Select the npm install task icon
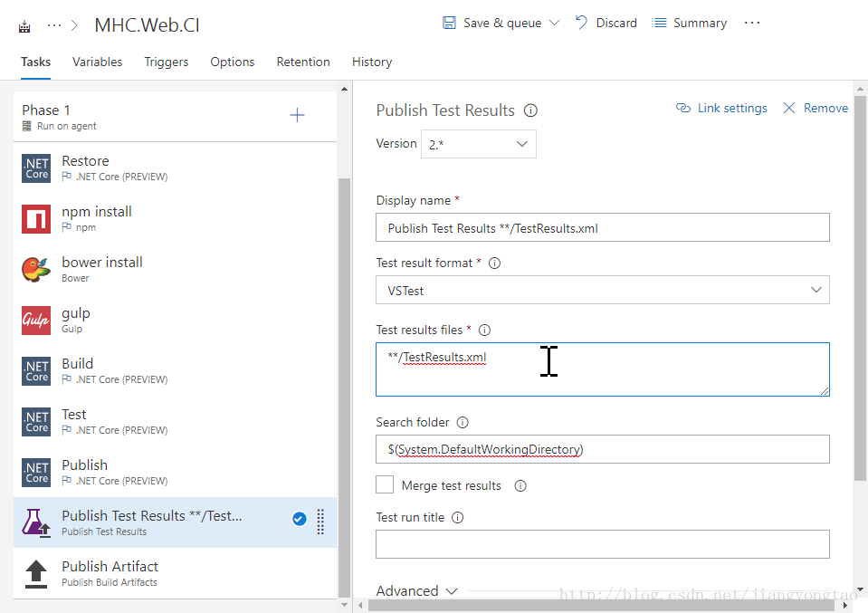The height and width of the screenshot is (613, 868). coord(36,219)
